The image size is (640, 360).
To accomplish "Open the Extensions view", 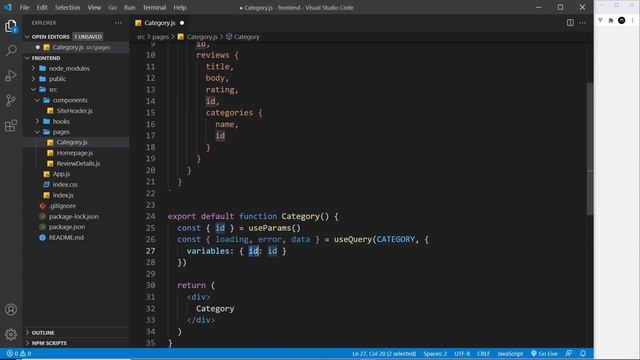I will pyautogui.click(x=11, y=125).
